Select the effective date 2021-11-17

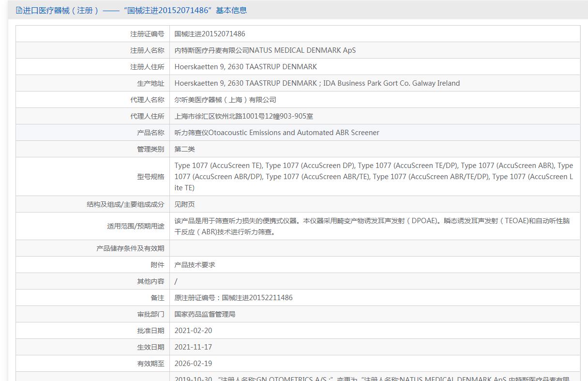coord(194,347)
